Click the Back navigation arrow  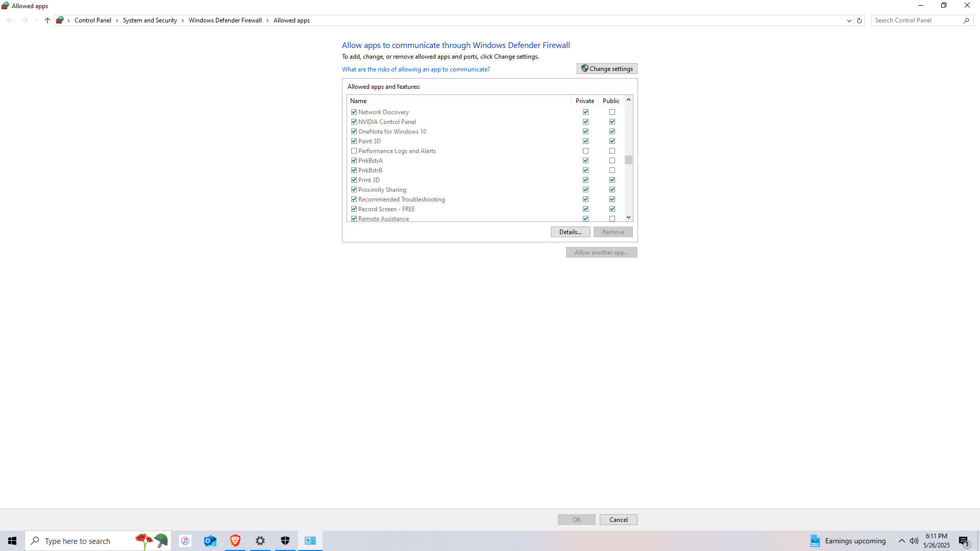pyautogui.click(x=10, y=20)
